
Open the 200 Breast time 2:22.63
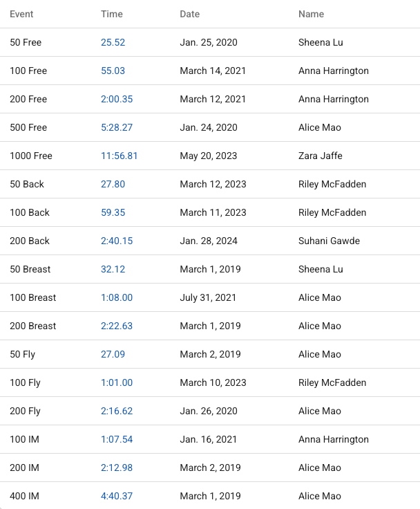tap(117, 326)
